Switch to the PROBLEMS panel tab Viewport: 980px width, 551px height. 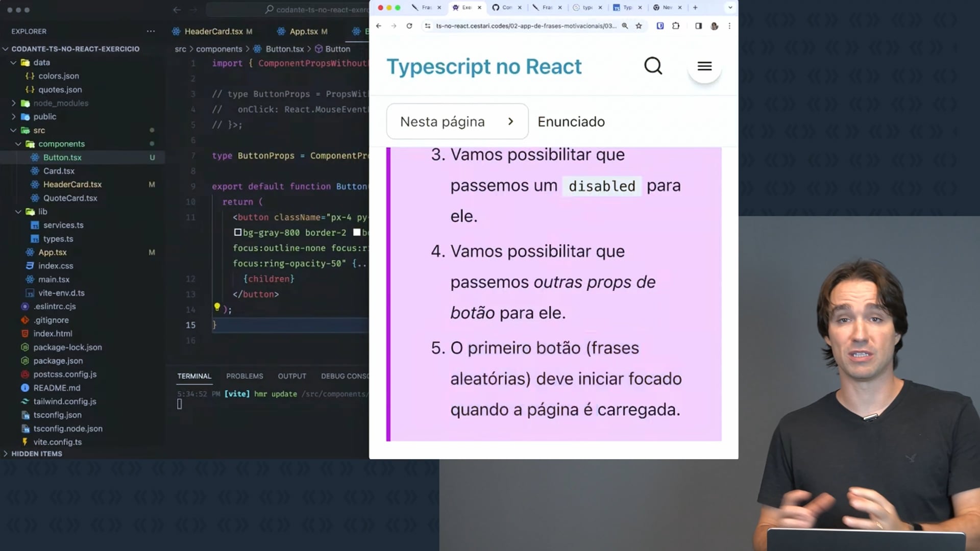coord(244,376)
